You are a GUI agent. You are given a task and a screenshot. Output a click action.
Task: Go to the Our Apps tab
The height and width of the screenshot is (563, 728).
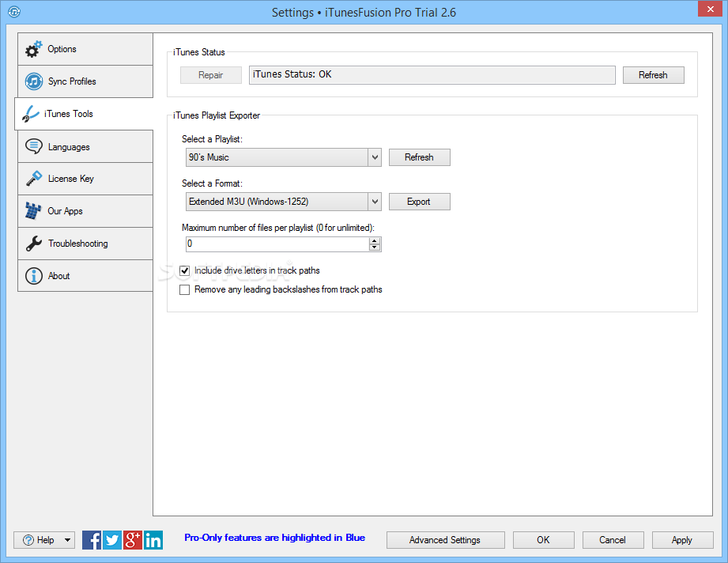85,211
